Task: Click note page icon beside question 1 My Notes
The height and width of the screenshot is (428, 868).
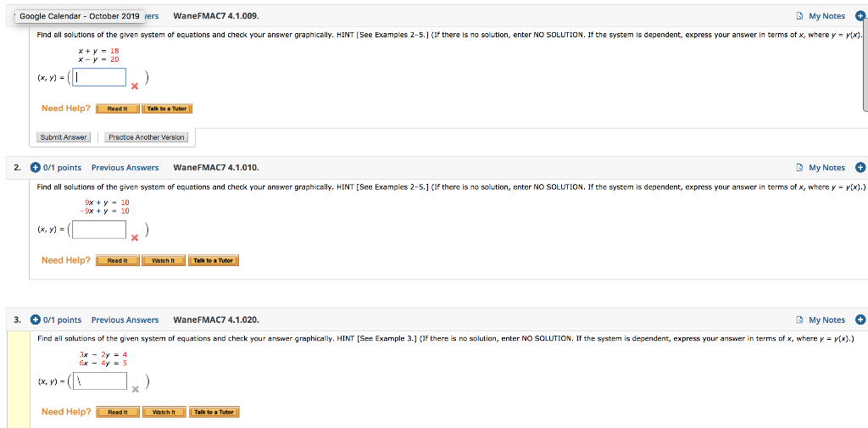Action: click(801, 16)
